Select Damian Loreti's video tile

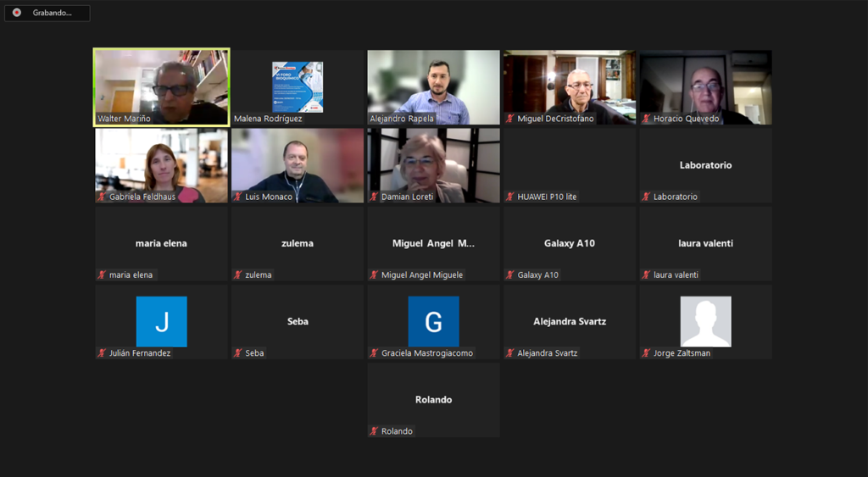coord(433,164)
